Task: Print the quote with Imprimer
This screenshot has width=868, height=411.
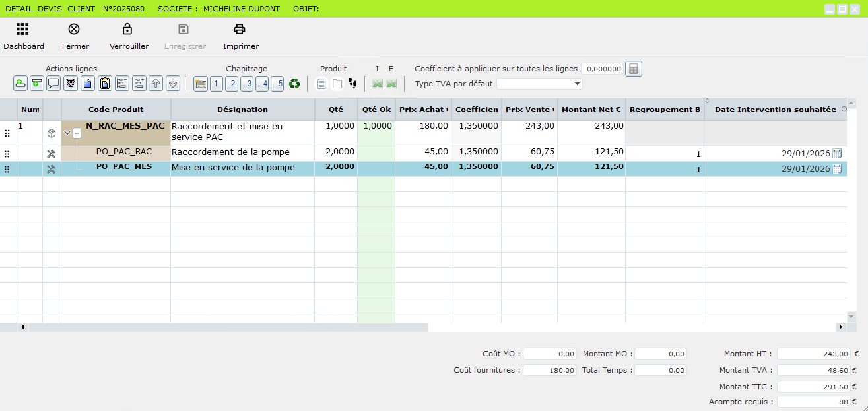Action: coord(240,30)
